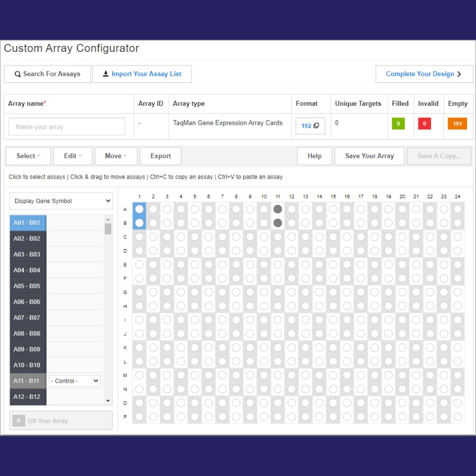Open the 192 Format selector
Screen dimensions: 476x476
click(x=310, y=126)
